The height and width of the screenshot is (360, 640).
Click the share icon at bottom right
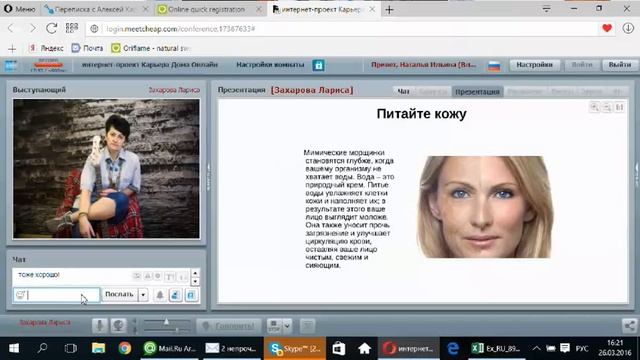pos(629,325)
